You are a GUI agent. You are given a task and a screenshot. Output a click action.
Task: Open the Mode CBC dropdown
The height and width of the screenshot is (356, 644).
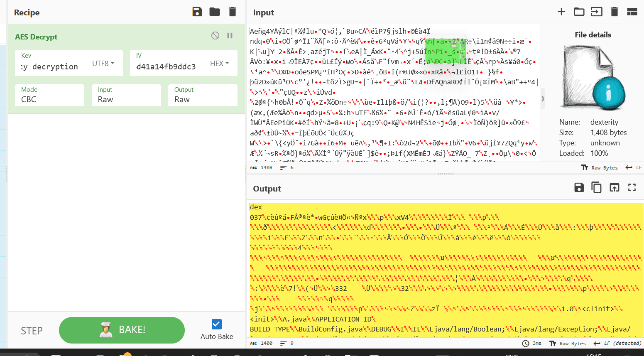coord(50,95)
